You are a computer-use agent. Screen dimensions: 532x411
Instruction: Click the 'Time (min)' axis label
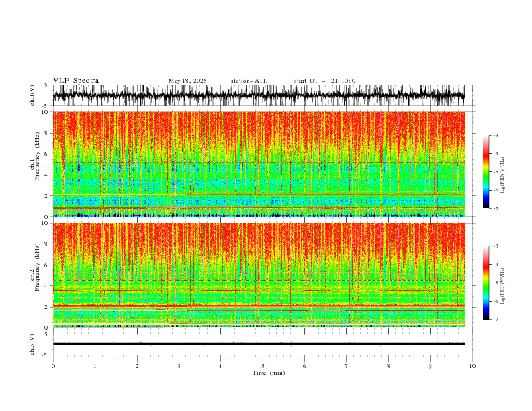[269, 373]
